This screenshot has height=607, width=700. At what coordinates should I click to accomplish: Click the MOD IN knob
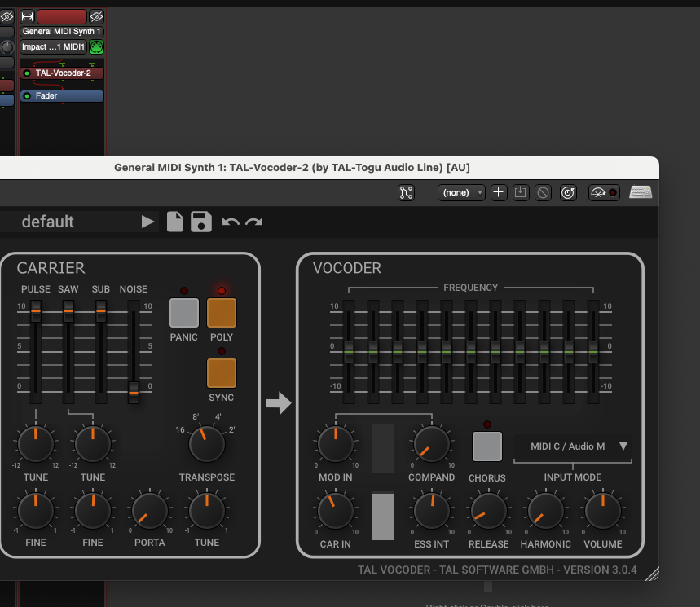click(x=335, y=444)
